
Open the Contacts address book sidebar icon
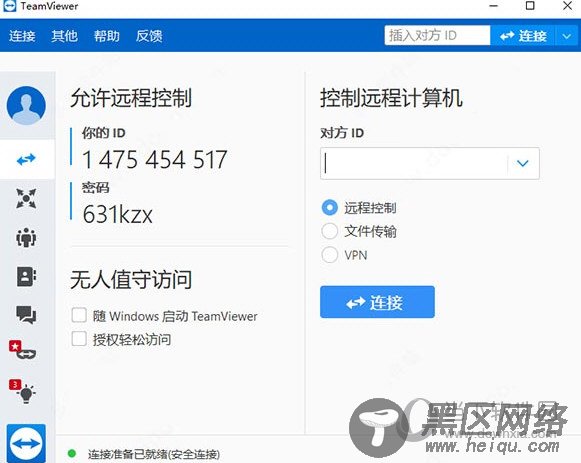coord(26,276)
